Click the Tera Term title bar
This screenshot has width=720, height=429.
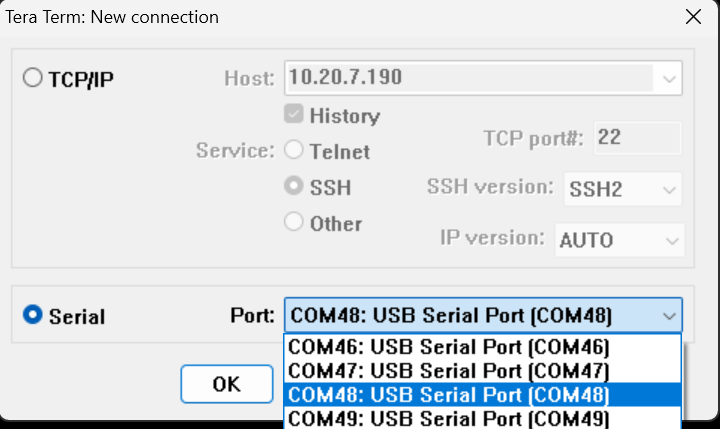300,17
